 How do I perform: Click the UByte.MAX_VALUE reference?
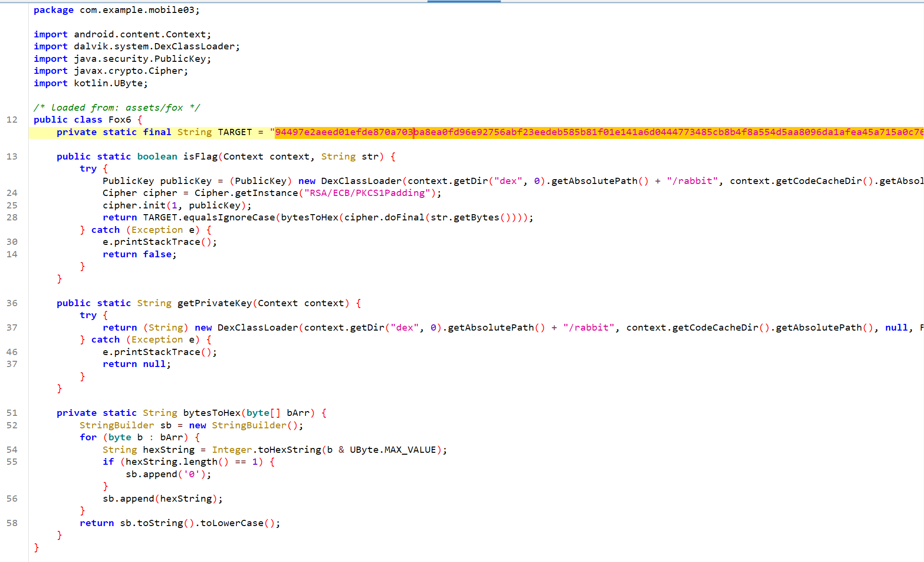click(393, 450)
